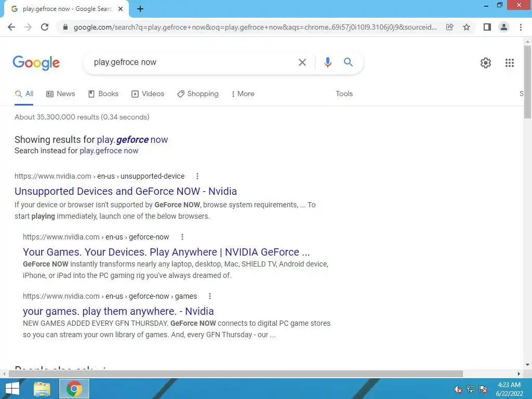Click the scroll-right arrow of horizontal scrollbar
Screen dimensions: 532x399
[x=519, y=374]
